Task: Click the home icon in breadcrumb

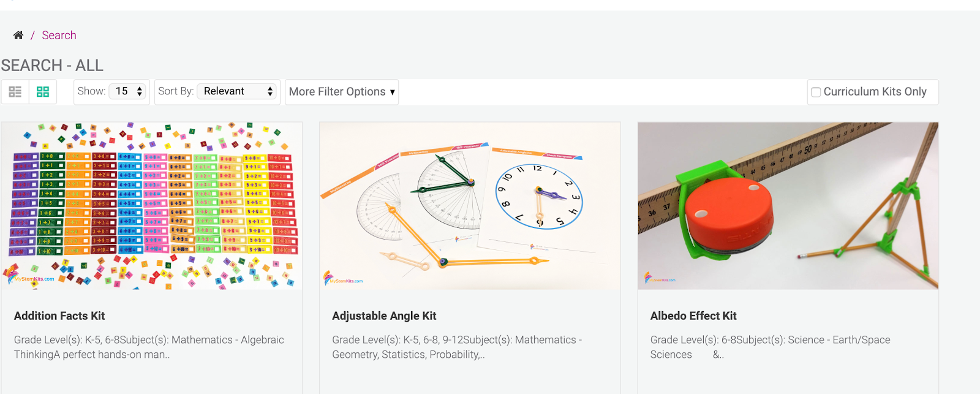Action: [18, 36]
